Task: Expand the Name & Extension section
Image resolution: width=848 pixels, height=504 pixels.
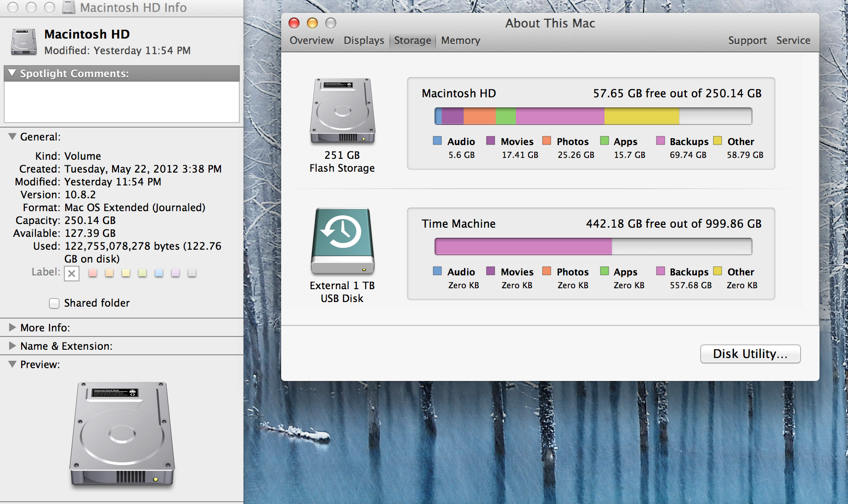Action: click(12, 346)
